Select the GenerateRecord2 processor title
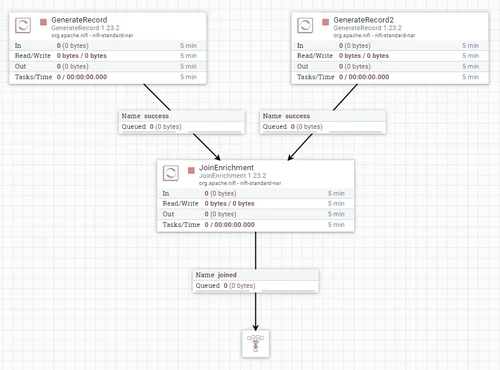The image size is (500, 370). [x=363, y=20]
